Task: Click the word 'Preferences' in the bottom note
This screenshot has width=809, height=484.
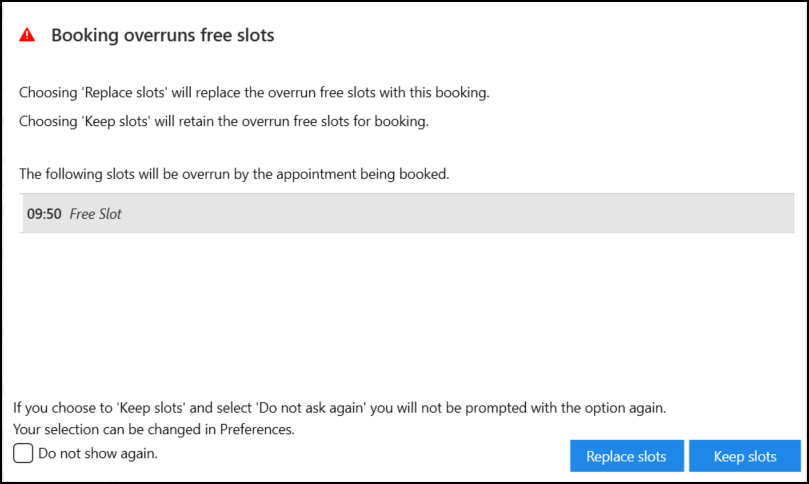Action: [x=260, y=429]
